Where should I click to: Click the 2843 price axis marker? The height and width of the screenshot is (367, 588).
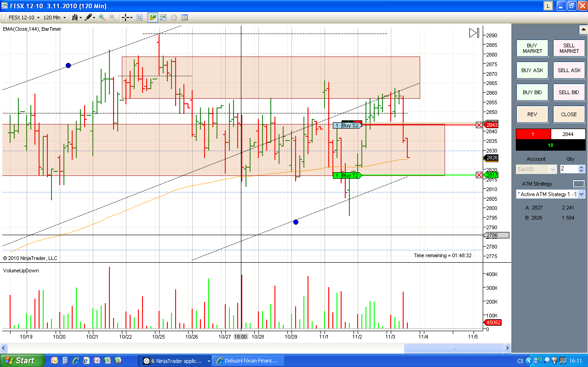click(x=492, y=125)
